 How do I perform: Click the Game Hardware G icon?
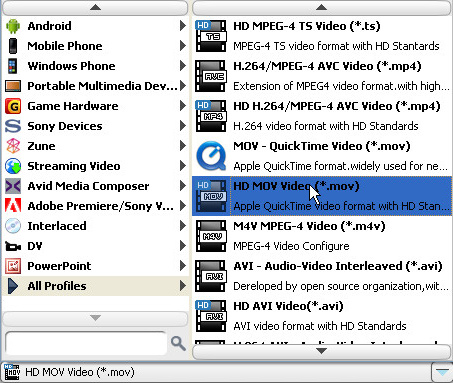13,106
